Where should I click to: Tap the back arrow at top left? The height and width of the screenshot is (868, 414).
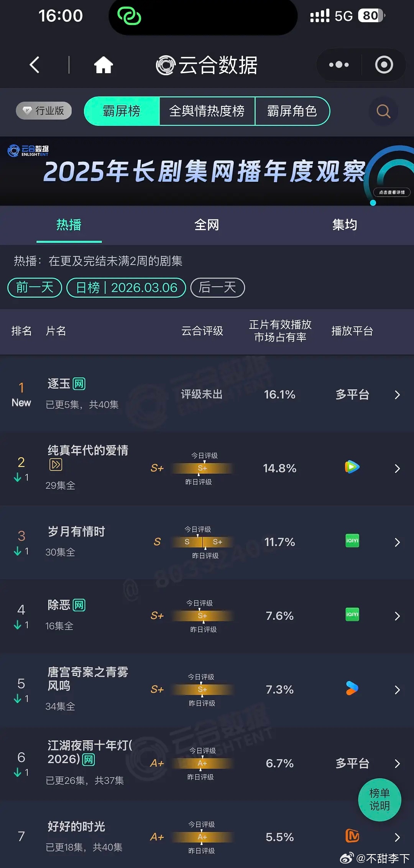(34, 64)
